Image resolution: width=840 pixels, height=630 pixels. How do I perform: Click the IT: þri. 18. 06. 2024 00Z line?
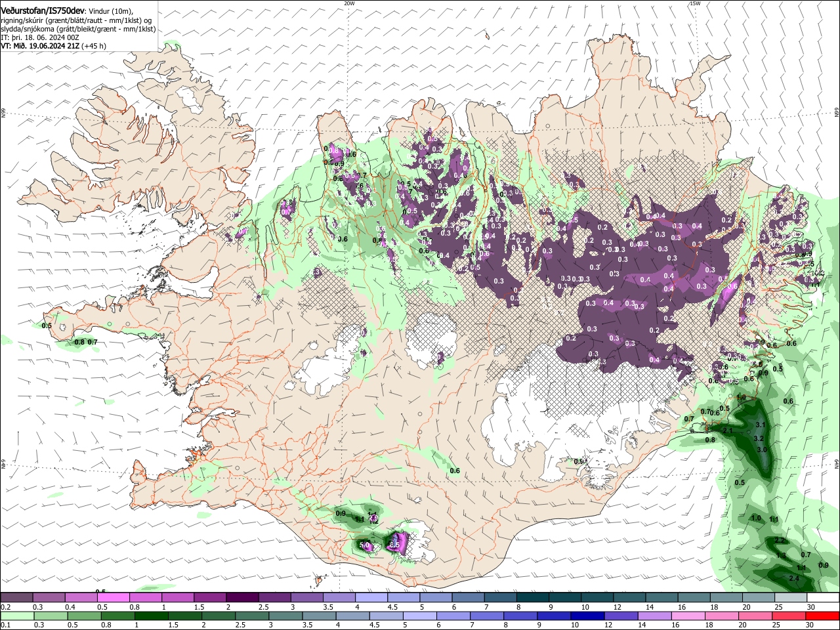40,37
